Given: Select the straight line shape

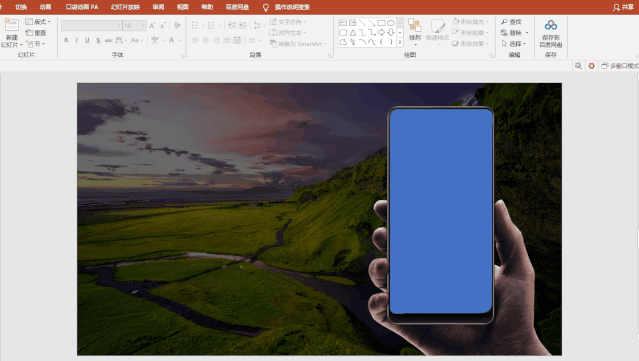Looking at the screenshot, I should 362,23.
